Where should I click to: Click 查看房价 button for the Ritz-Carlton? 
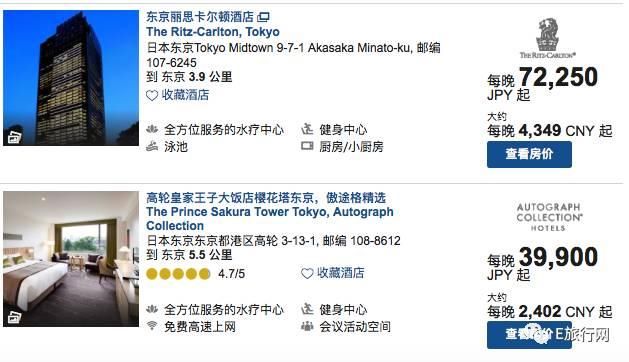[x=529, y=155]
